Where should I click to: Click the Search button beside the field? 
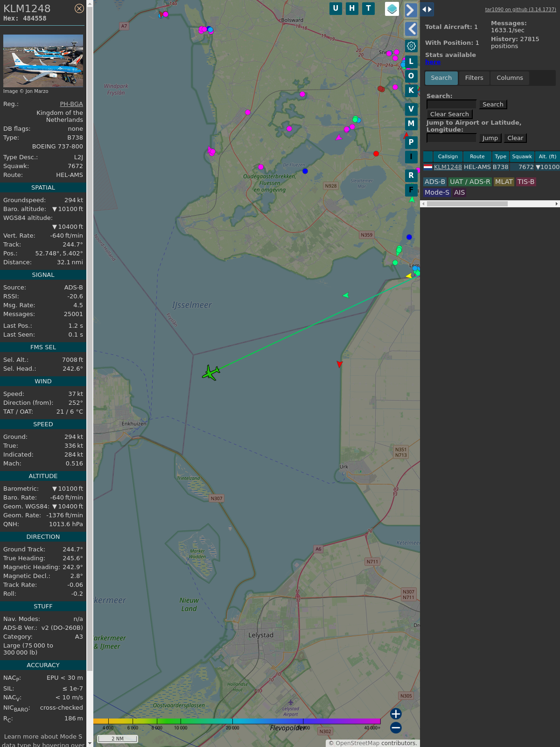pos(493,105)
